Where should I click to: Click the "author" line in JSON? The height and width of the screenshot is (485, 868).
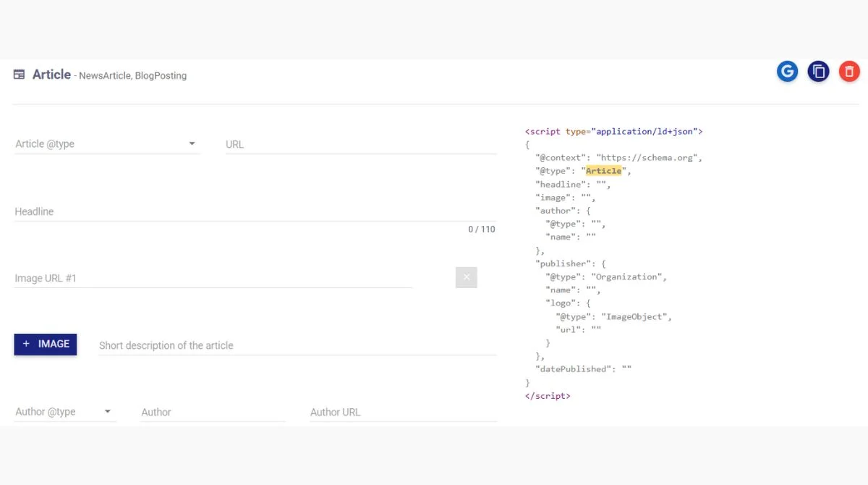point(563,211)
